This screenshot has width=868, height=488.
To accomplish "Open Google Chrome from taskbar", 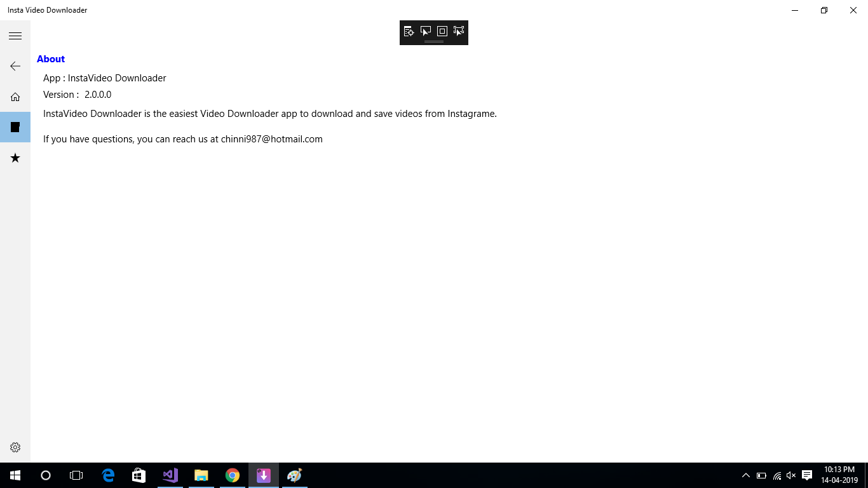I will pyautogui.click(x=232, y=475).
